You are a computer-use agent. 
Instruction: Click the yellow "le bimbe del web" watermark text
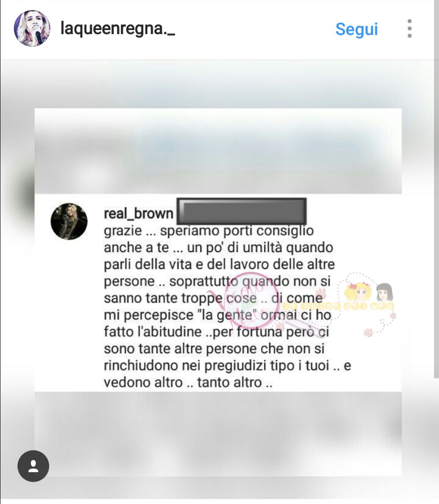tap(338, 306)
